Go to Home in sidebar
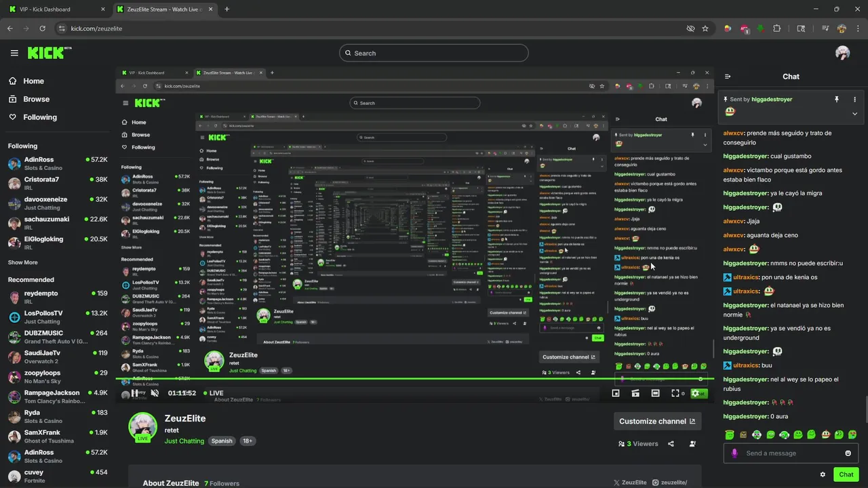 [x=26, y=81]
